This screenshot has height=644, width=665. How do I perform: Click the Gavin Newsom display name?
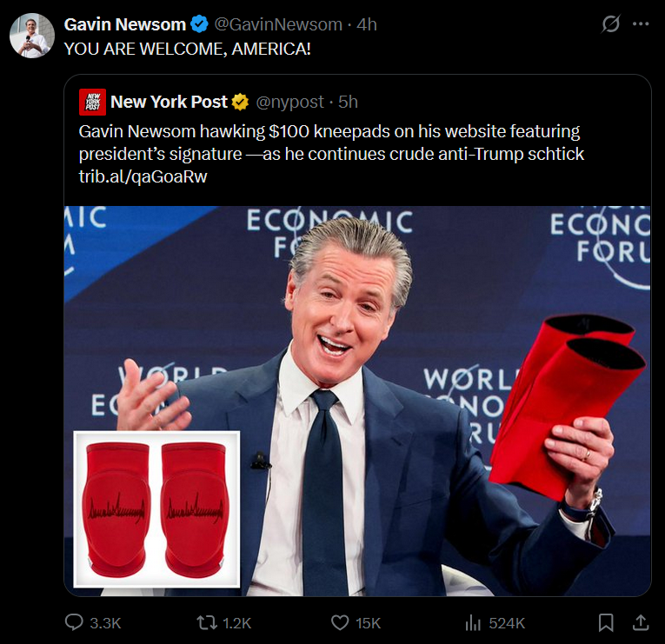click(x=124, y=24)
